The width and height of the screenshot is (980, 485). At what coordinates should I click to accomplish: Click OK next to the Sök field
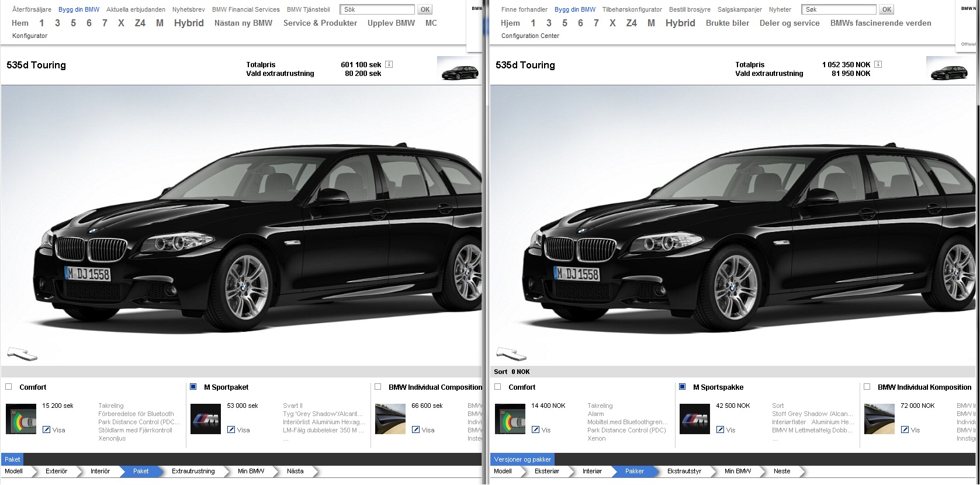point(425,9)
